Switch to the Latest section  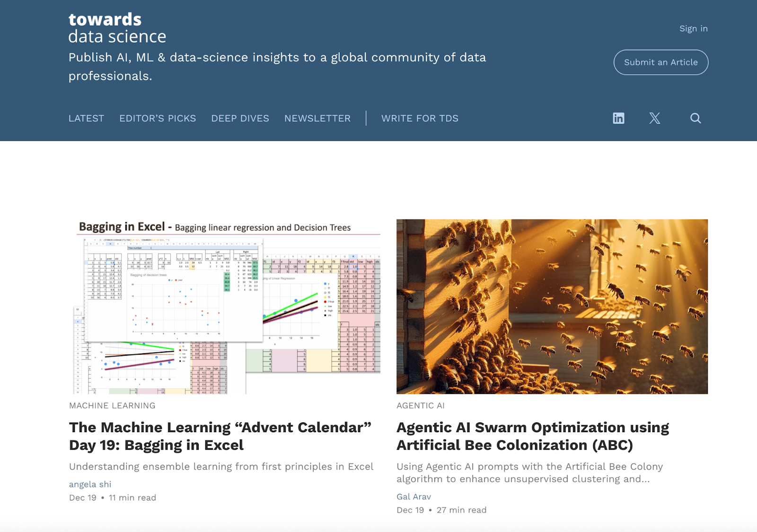86,118
